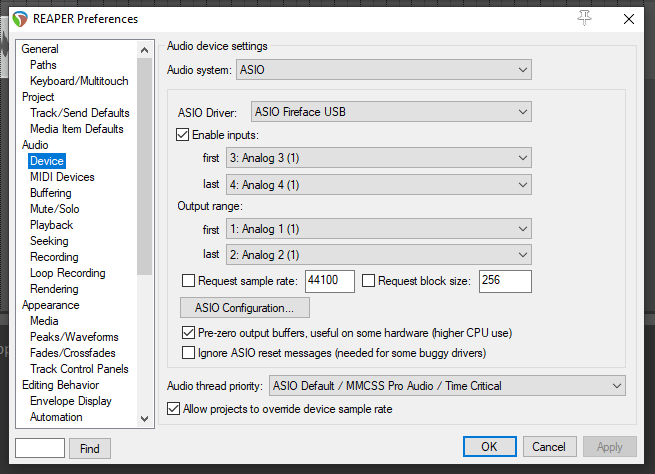Toggle Allow projects to override sample rate
The height and width of the screenshot is (474, 655).
pyautogui.click(x=175, y=409)
